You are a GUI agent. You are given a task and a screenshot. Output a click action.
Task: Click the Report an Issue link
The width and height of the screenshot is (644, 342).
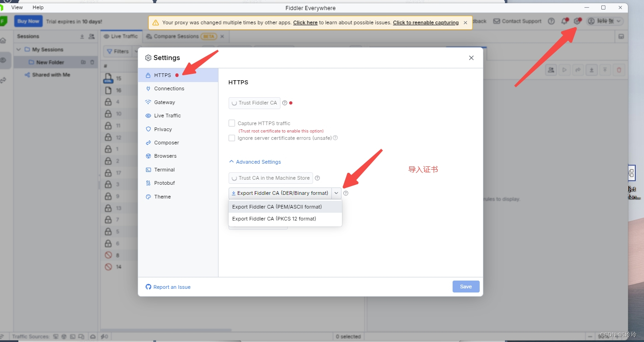pyautogui.click(x=168, y=287)
